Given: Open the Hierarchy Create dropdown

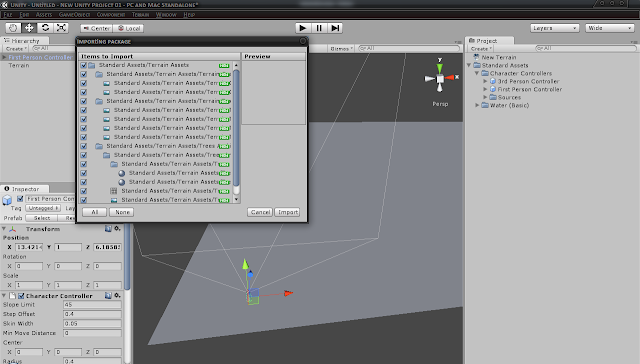Looking at the screenshot, I should pos(16,49).
